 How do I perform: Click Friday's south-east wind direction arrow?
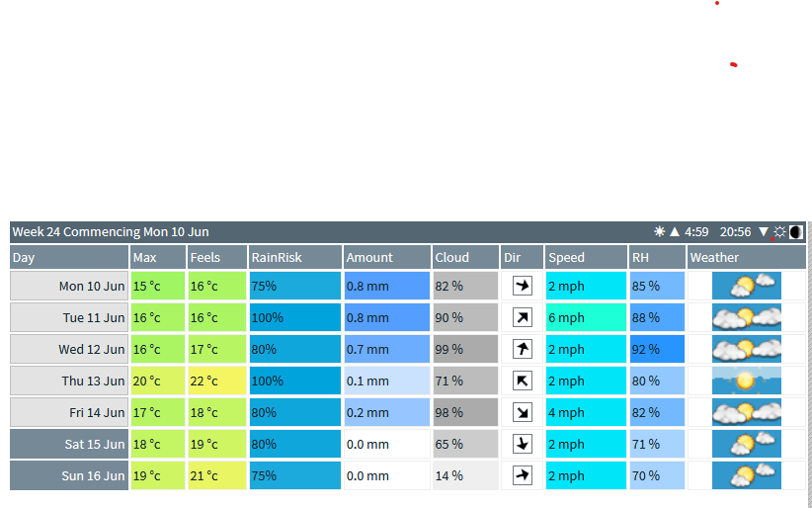coord(523,412)
